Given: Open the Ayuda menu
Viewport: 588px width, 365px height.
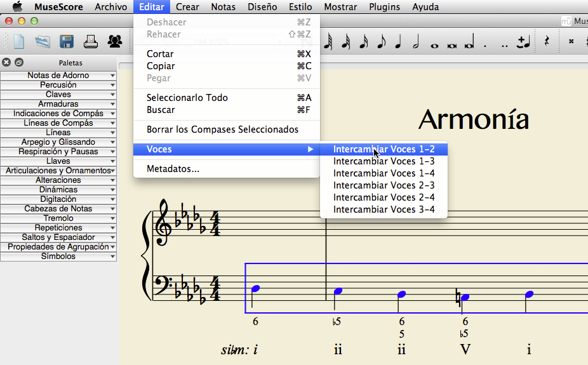Looking at the screenshot, I should tap(425, 7).
